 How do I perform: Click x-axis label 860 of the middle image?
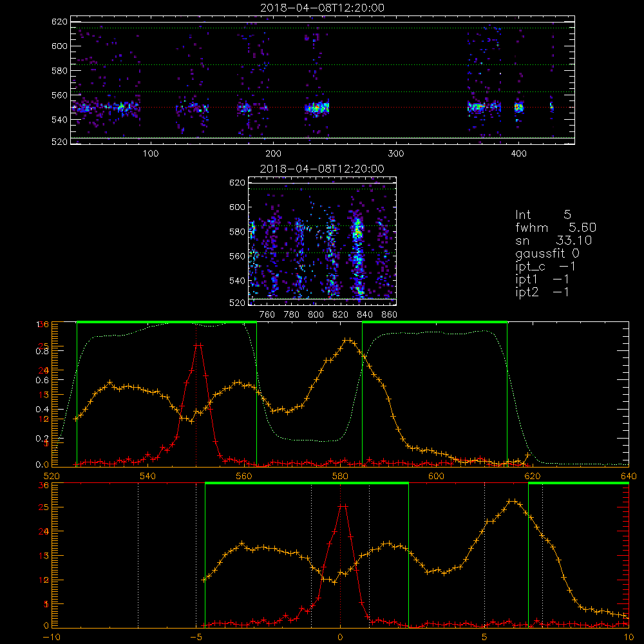(x=389, y=315)
